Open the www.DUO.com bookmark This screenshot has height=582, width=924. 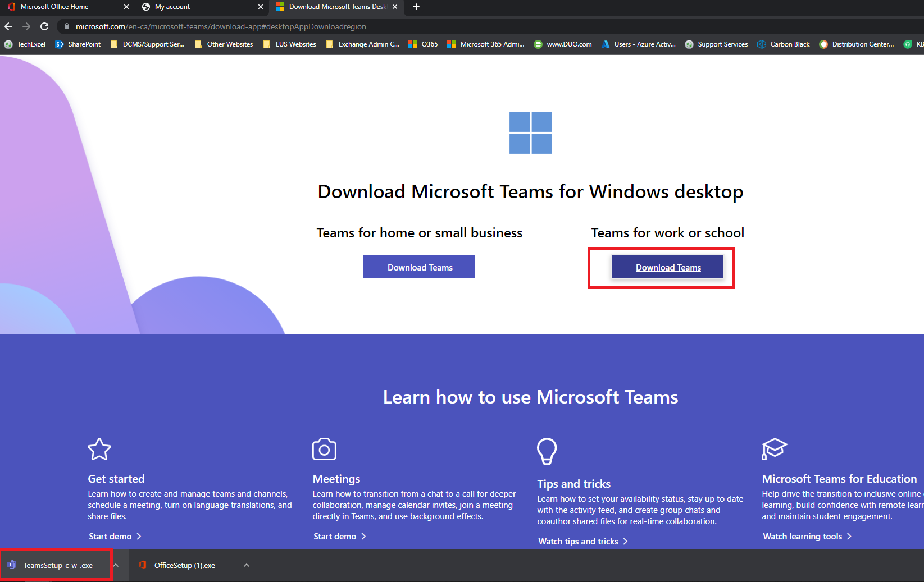[x=563, y=44]
